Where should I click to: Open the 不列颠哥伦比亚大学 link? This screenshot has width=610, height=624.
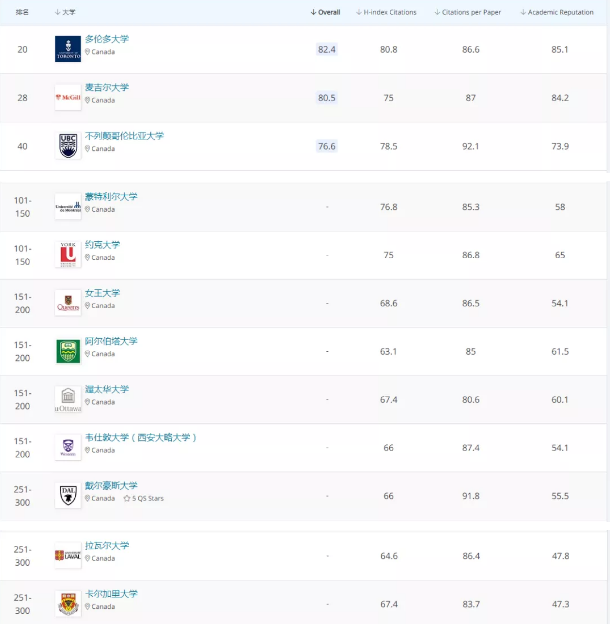pyautogui.click(x=124, y=136)
